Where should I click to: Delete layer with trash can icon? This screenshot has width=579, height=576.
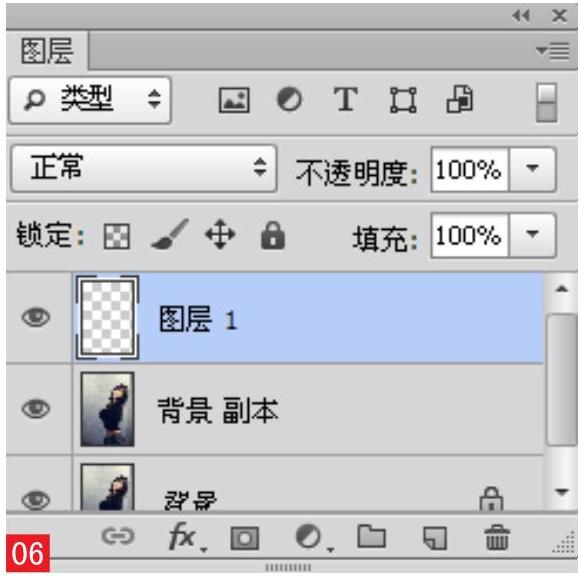click(497, 537)
